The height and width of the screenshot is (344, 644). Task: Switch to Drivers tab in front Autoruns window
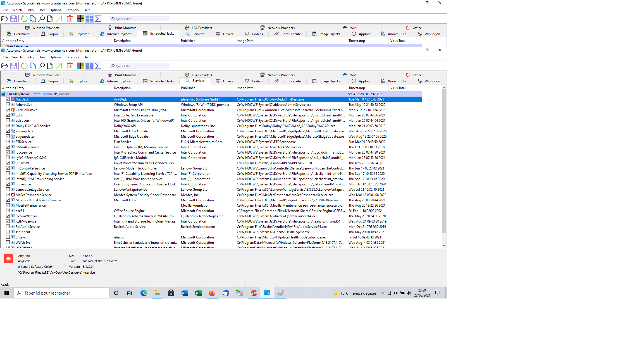225,81
